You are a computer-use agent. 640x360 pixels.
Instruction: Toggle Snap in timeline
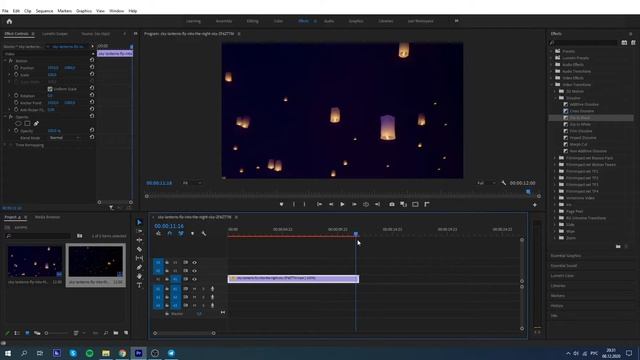[x=169, y=233]
